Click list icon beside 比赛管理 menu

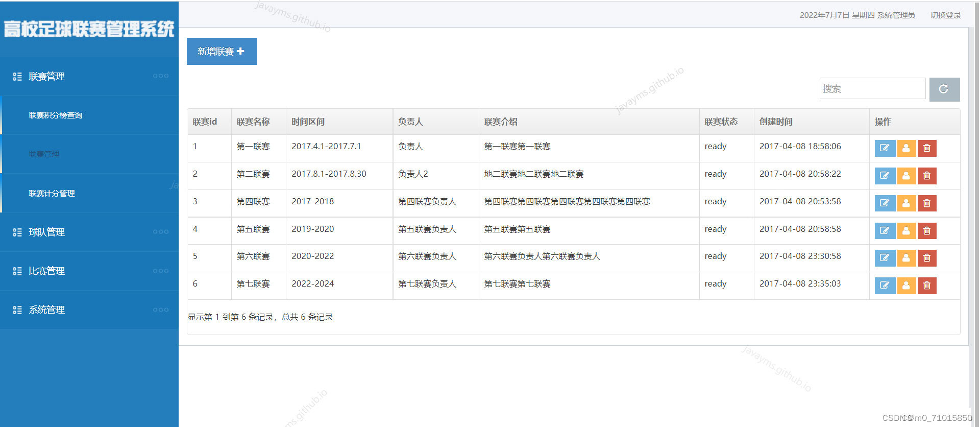point(17,271)
